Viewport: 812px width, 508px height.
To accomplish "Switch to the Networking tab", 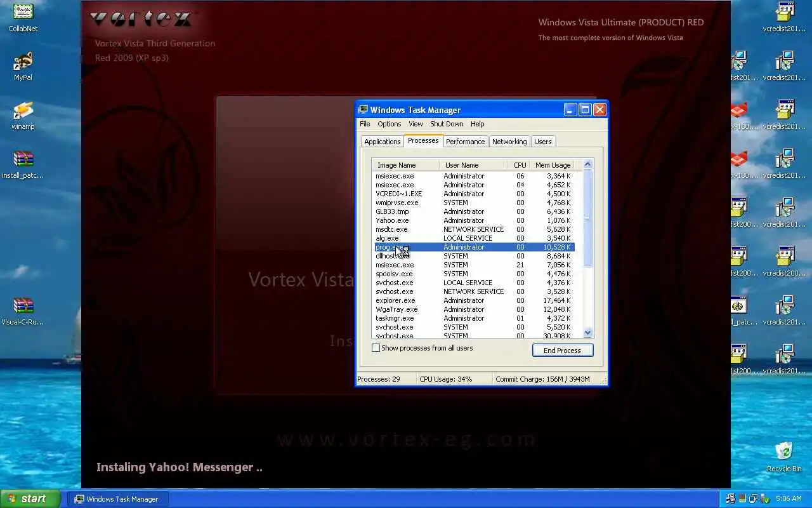I will pos(509,142).
